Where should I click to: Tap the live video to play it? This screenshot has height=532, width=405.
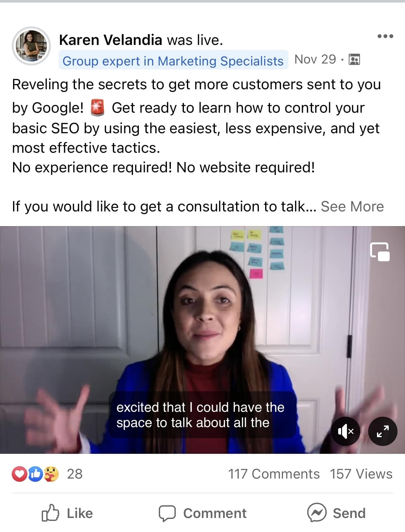pos(202,340)
